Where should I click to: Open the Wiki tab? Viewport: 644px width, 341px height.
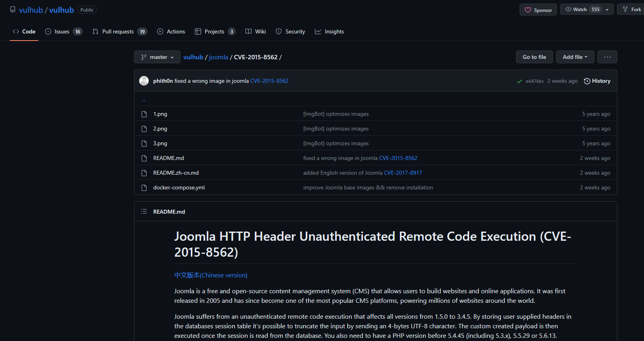pyautogui.click(x=256, y=31)
